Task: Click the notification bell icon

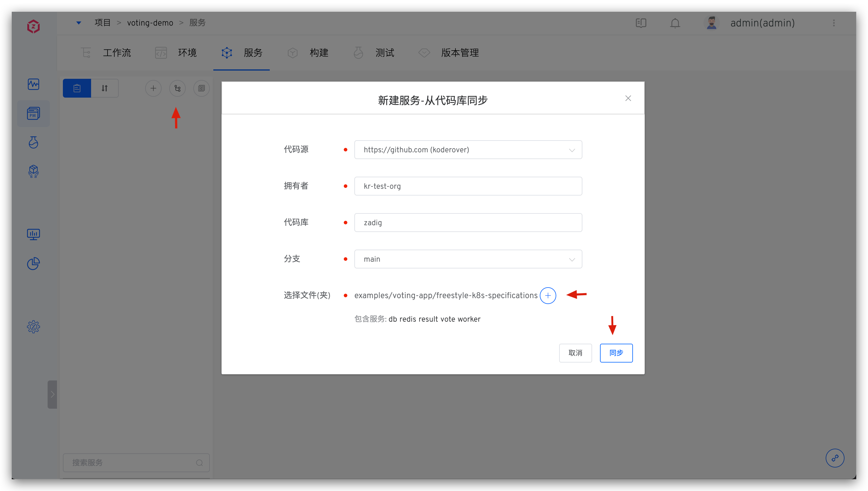Action: point(675,23)
